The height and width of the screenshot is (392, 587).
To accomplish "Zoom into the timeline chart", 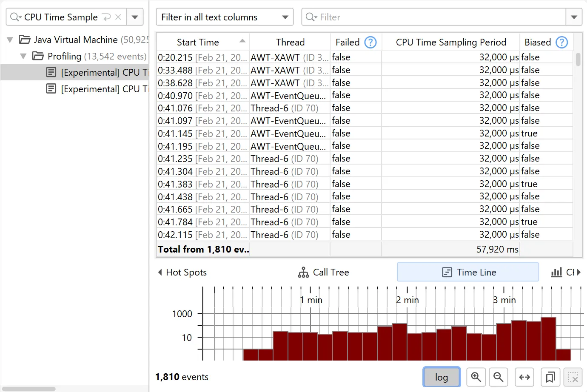I will coord(476,377).
